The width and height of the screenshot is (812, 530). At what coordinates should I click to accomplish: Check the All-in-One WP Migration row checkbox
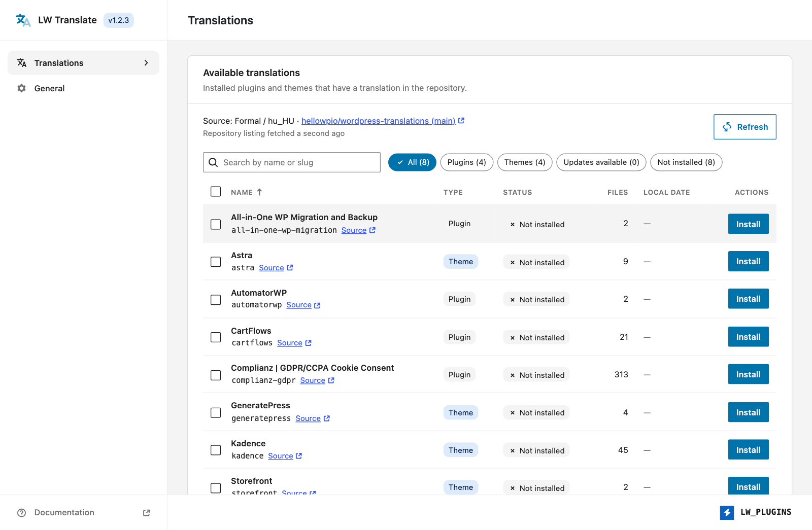216,224
